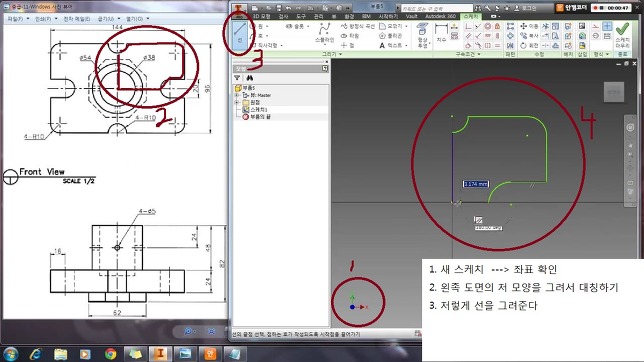Select the Polygon (폴리곤) tool
Screen dimensions: 644x362
[390, 36]
